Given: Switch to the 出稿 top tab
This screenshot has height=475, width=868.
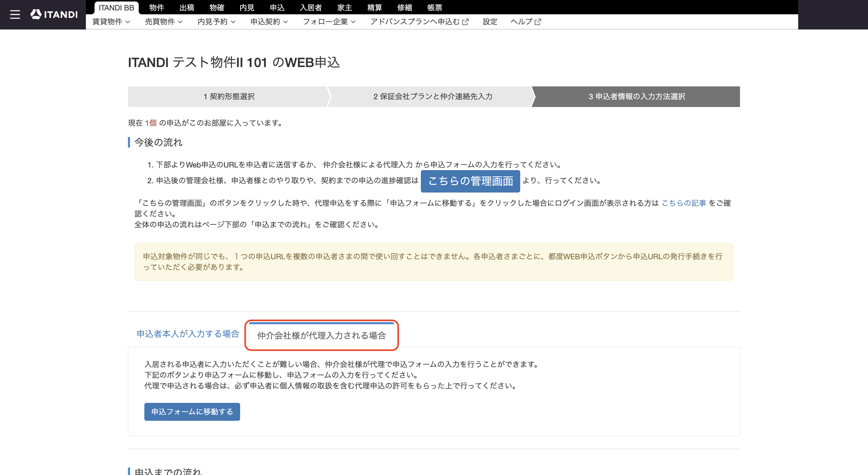Looking at the screenshot, I should tap(187, 7).
